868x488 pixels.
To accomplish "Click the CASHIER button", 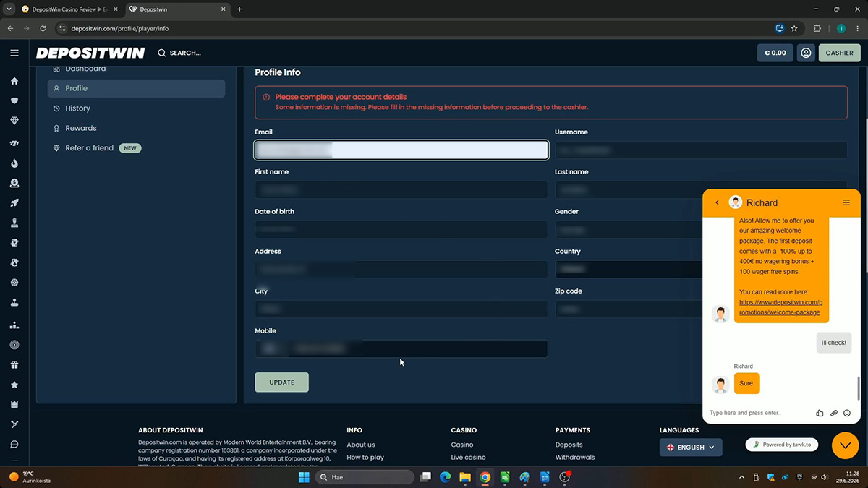I will 839,53.
